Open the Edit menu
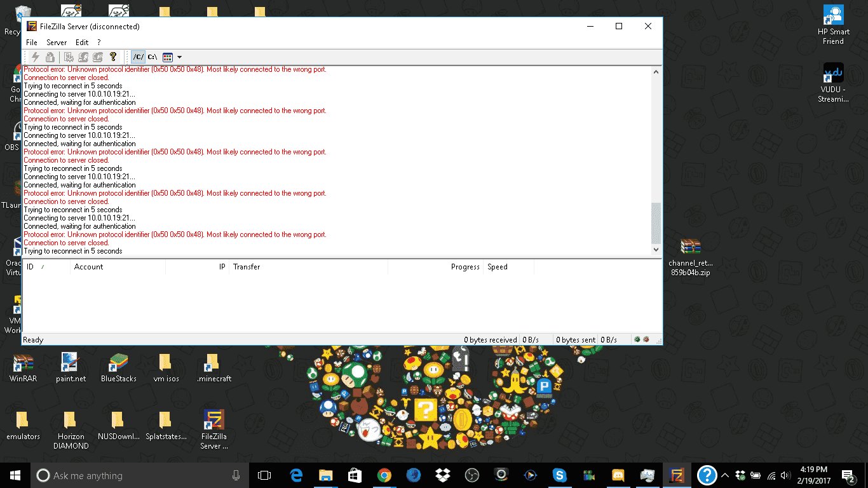The width and height of the screenshot is (868, 488). pyautogui.click(x=82, y=43)
